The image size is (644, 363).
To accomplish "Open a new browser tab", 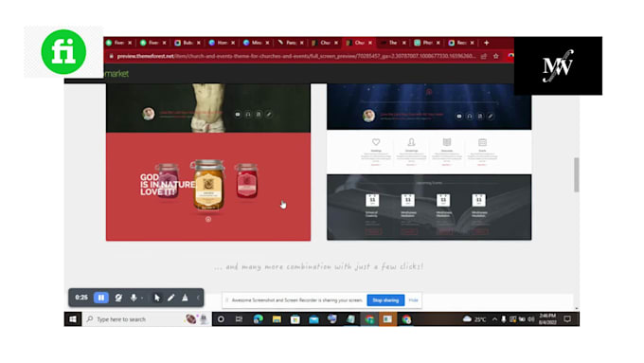I will (x=486, y=43).
